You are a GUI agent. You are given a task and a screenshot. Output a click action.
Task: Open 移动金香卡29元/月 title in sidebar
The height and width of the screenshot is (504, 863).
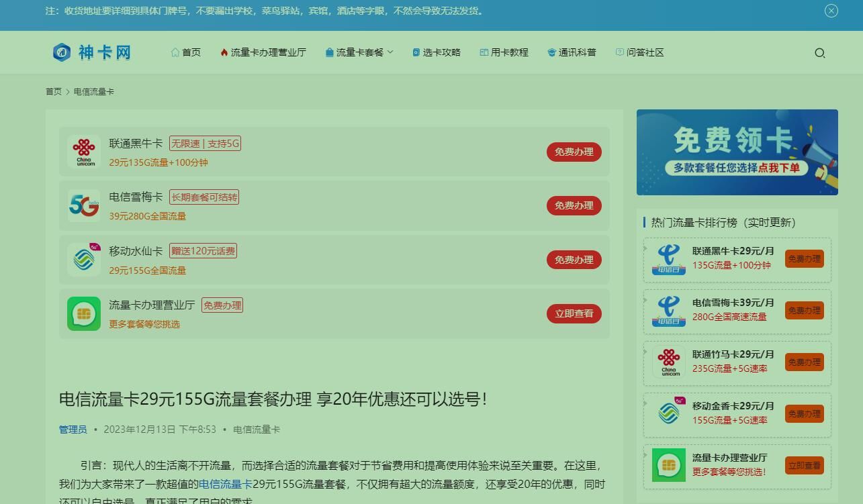pyautogui.click(x=733, y=406)
